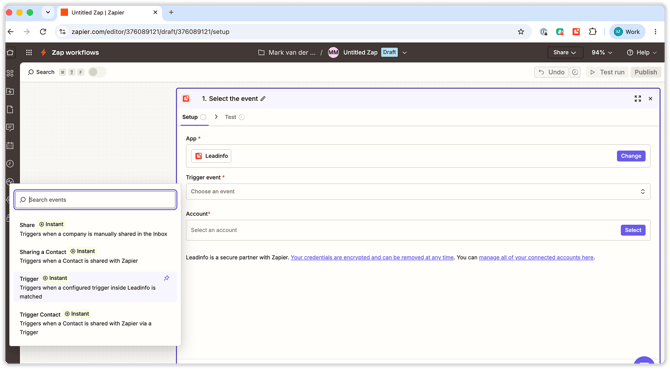Close the Select the event panel
This screenshot has width=670, height=369.
650,99
